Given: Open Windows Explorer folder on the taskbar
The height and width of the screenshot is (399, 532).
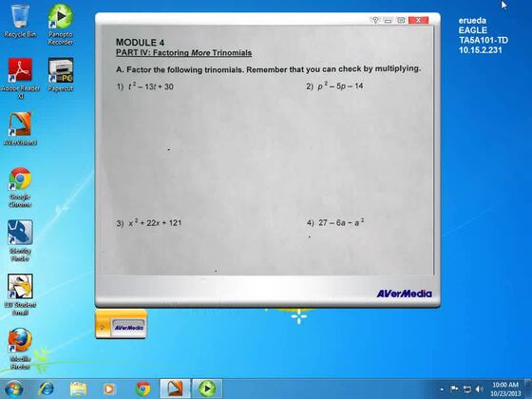Looking at the screenshot, I should coord(78,389).
